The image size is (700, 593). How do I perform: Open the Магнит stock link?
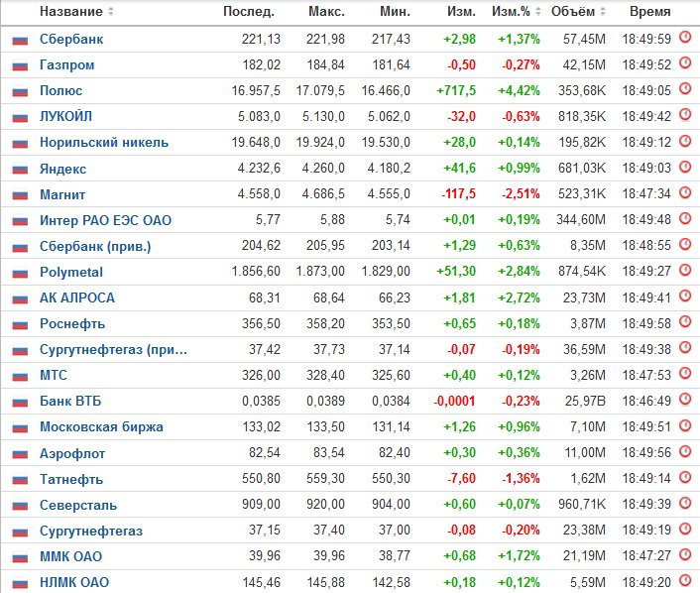pyautogui.click(x=62, y=194)
